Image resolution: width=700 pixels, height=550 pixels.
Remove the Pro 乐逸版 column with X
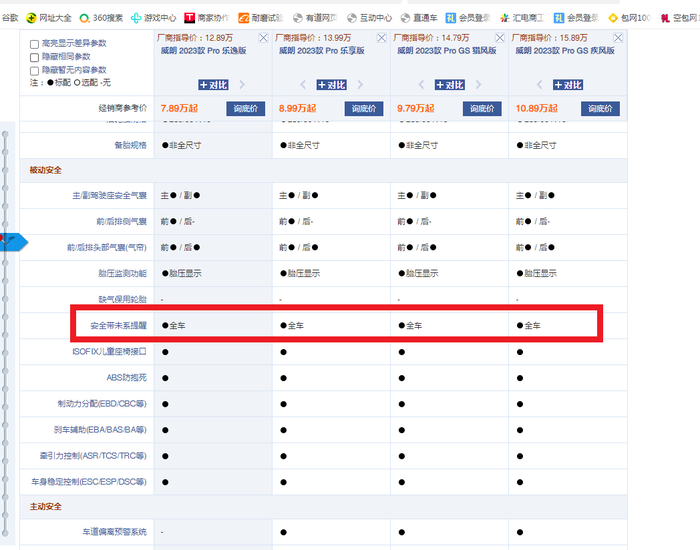click(263, 37)
